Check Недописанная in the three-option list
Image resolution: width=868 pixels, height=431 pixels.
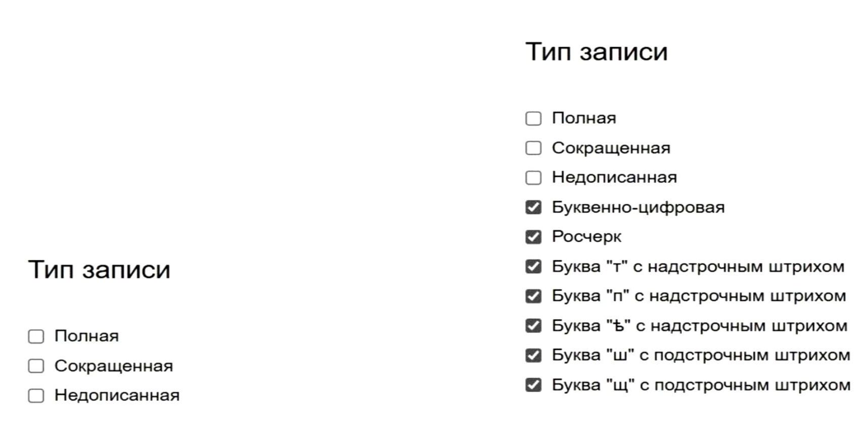pyautogui.click(x=36, y=396)
